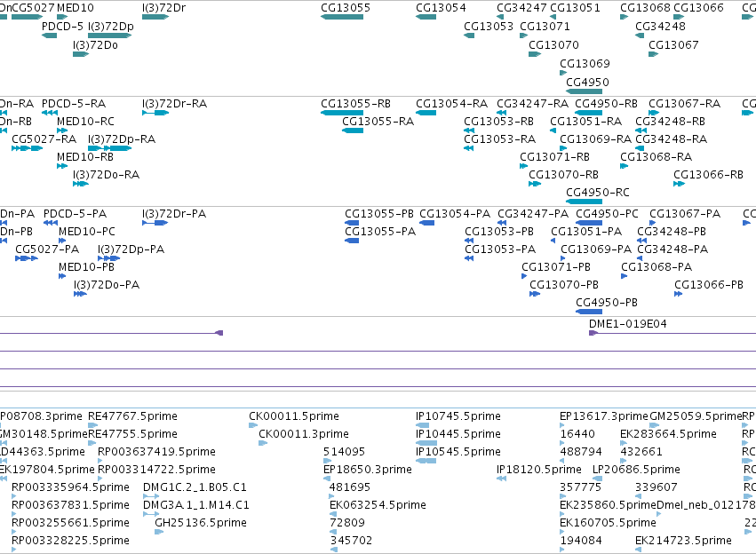Click the MED10 gene label
756x554 pixels.
[x=76, y=8]
